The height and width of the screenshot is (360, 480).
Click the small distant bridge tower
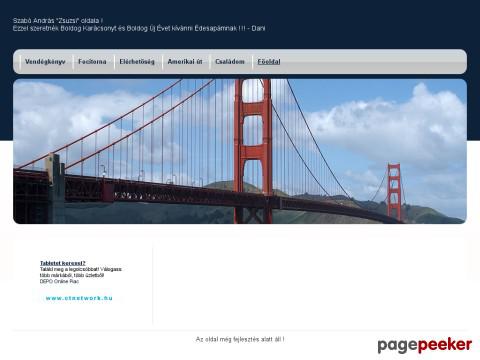(x=394, y=191)
